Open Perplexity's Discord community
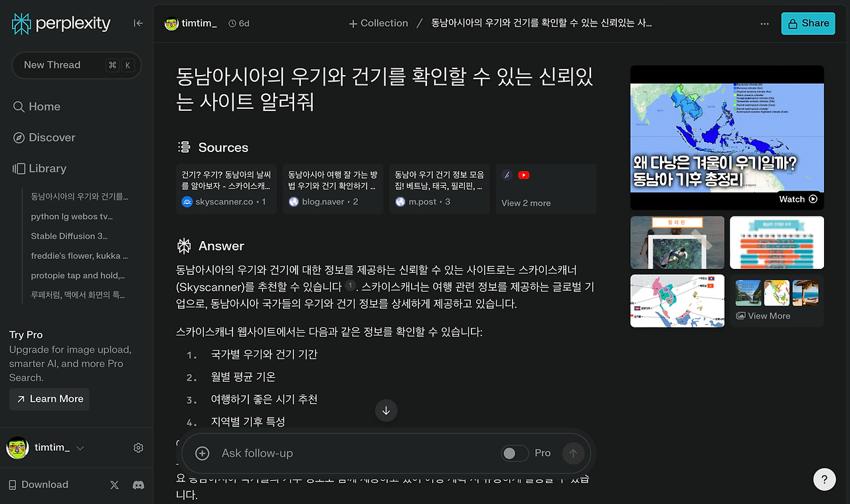The height and width of the screenshot is (504, 850). (138, 485)
